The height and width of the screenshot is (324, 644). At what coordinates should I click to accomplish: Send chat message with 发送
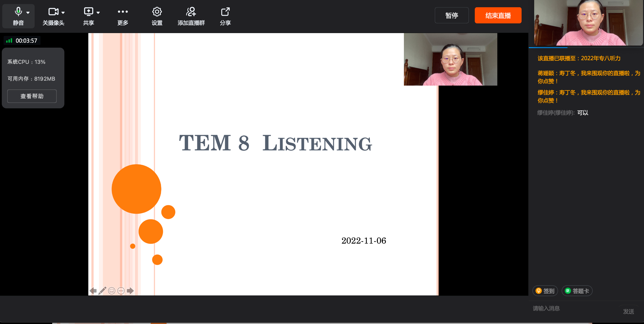[628, 311]
